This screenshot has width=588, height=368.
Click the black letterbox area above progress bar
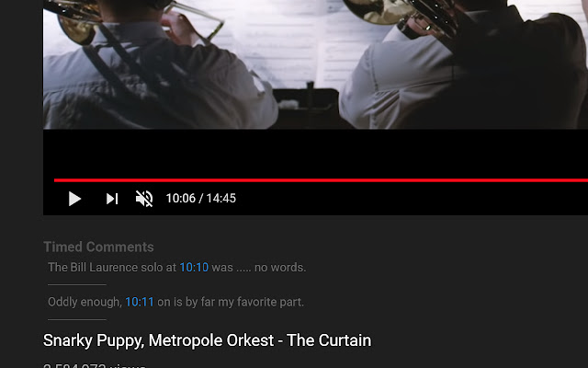point(315,154)
